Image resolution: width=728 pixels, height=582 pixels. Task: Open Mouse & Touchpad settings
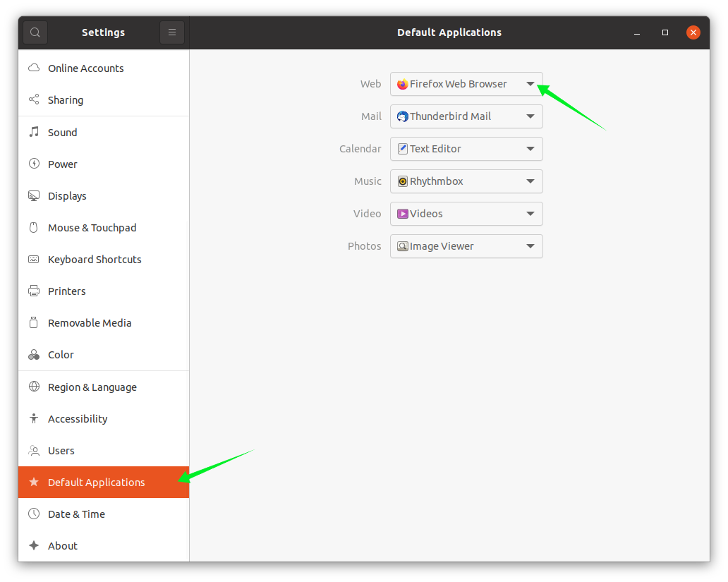(x=104, y=228)
